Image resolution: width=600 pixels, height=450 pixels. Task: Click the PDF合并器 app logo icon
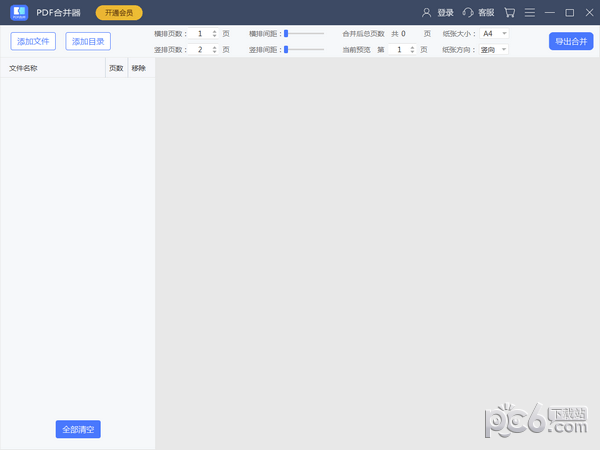[x=19, y=13]
